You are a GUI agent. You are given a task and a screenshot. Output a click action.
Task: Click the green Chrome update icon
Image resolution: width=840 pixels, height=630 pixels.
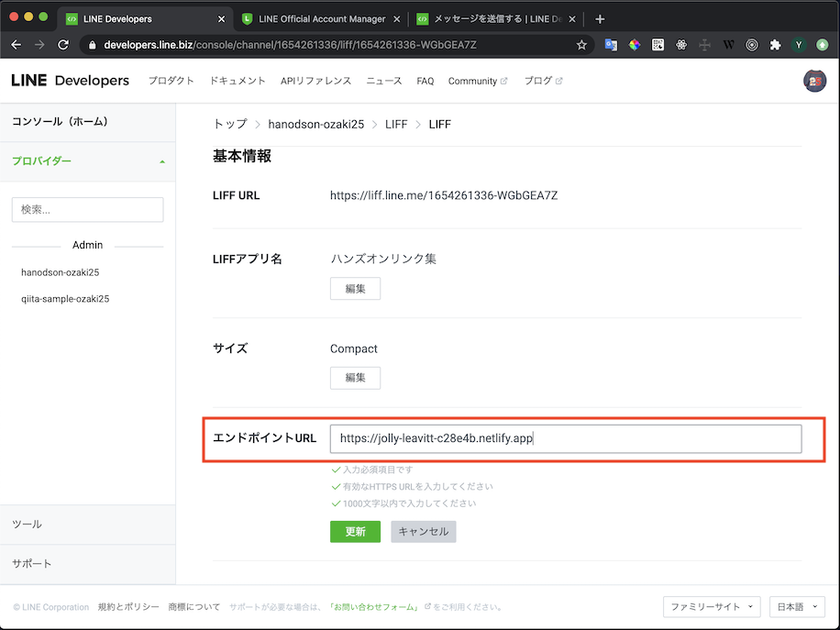click(x=823, y=45)
